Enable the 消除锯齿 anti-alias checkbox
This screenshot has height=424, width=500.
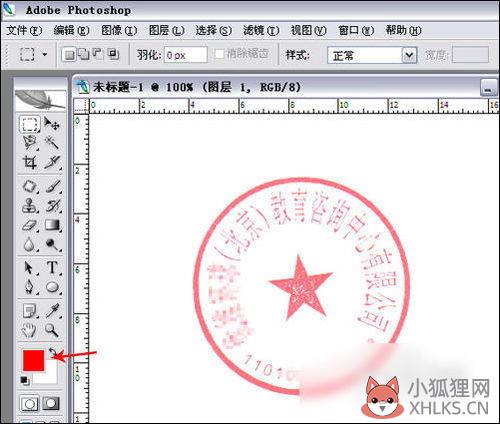coord(219,54)
